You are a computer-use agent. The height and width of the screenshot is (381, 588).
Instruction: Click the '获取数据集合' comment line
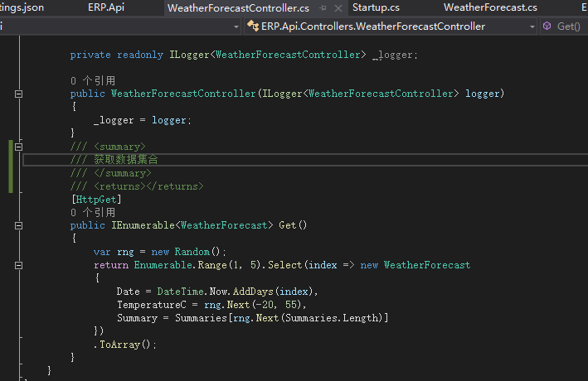[114, 160]
